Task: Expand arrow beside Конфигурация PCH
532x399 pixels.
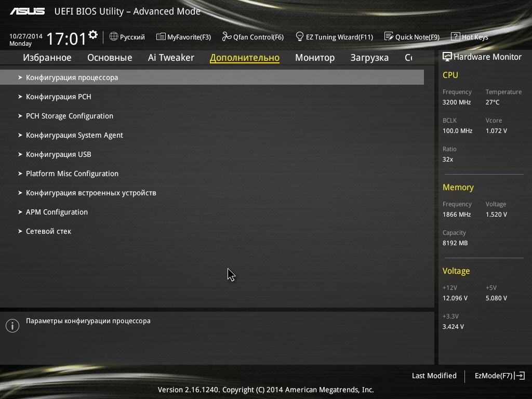Action: [20, 97]
